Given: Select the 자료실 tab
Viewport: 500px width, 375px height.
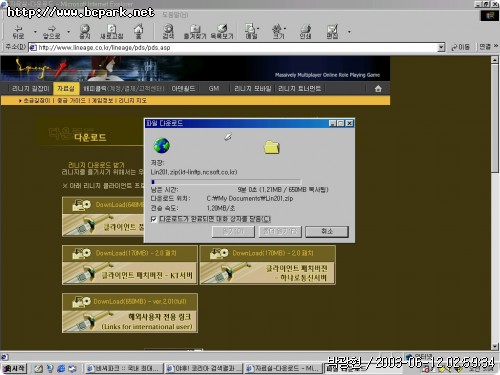Looking at the screenshot, I should tap(66, 89).
